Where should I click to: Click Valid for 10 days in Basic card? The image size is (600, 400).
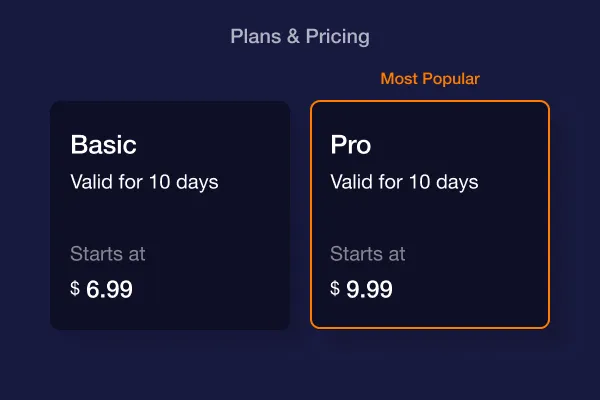[x=144, y=182]
